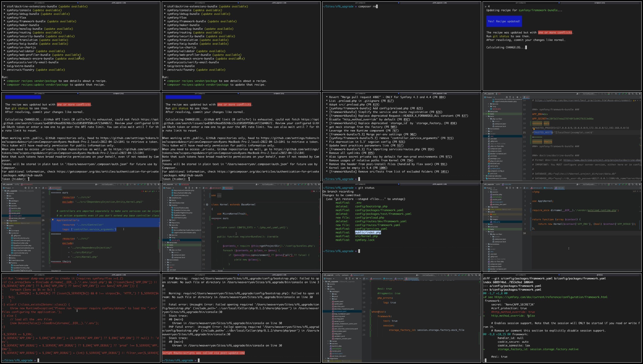Viewport: 643px width, 364px height.
Task: Open Project panel gear options in framework.yaml window
Action: 357,279
